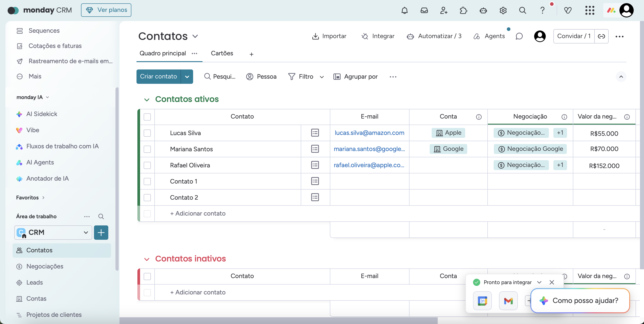Open Gmail integration icon
Screen dimensions: 644x324
(508, 301)
